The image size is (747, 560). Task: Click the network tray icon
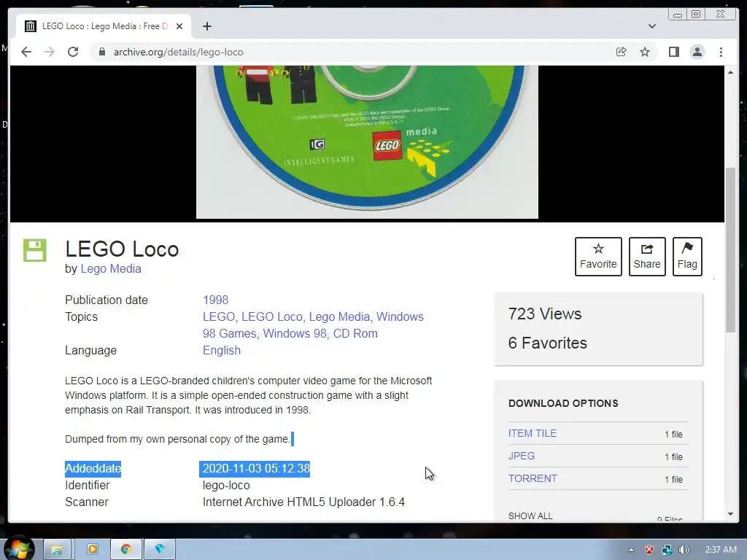click(667, 550)
